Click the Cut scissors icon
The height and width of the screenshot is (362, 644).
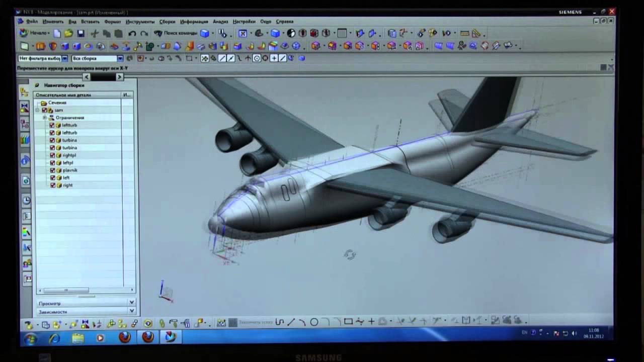95,33
